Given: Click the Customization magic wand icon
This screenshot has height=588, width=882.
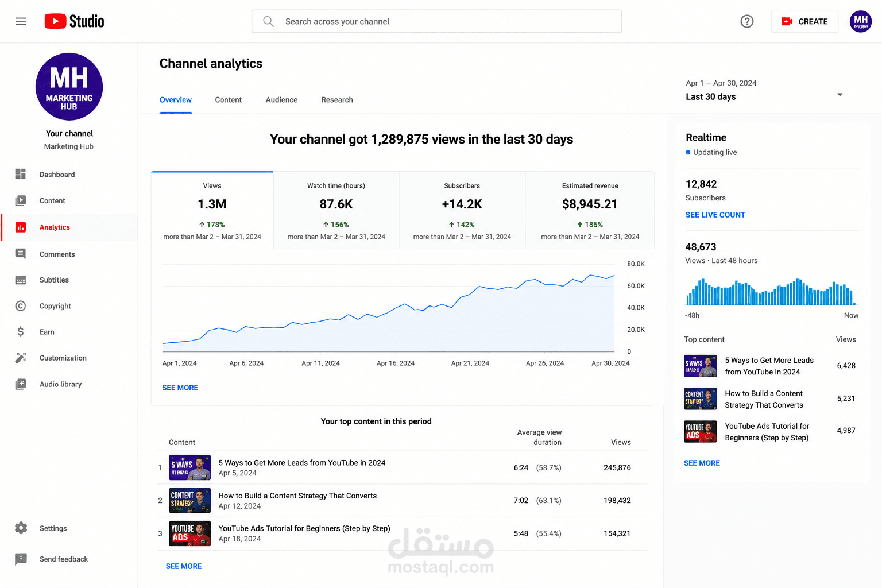Looking at the screenshot, I should click(x=21, y=358).
